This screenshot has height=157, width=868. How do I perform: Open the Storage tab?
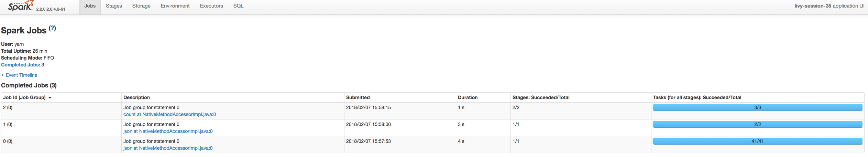[141, 6]
